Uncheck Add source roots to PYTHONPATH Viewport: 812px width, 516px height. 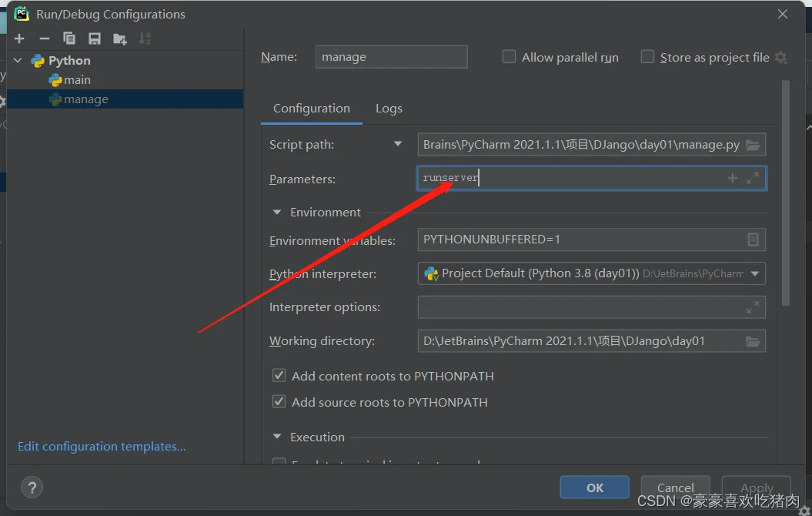click(279, 401)
